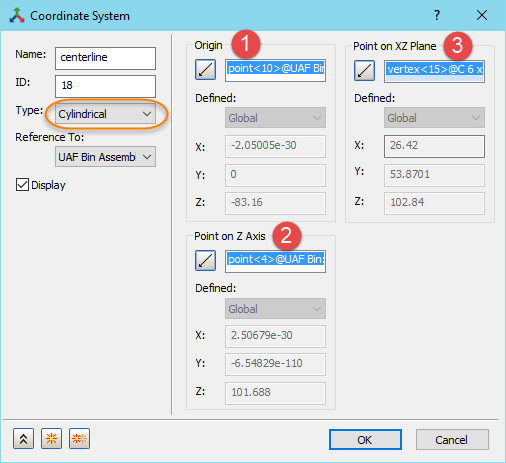Click the ID field containing 18
The width and height of the screenshot is (506, 463).
tap(105, 86)
